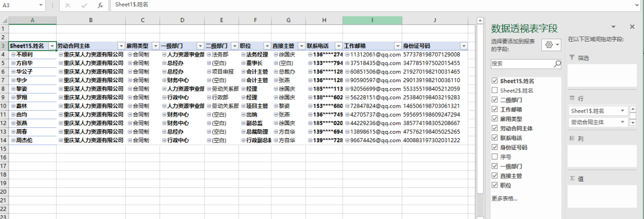The width and height of the screenshot is (644, 219).
Task: Click the confirm checkmark icon in formula bar
Action: click(x=84, y=6)
